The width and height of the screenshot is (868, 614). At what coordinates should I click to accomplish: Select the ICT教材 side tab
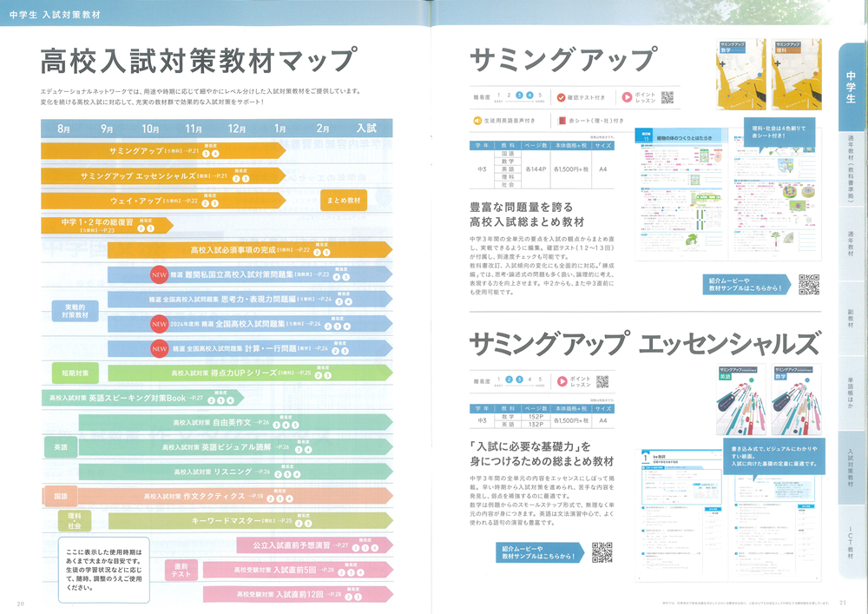851,541
